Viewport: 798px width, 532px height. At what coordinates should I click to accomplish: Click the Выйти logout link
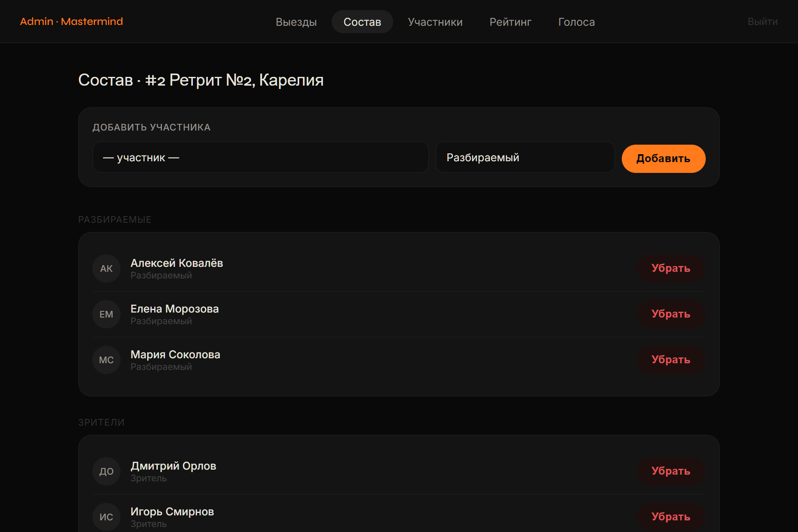(762, 22)
